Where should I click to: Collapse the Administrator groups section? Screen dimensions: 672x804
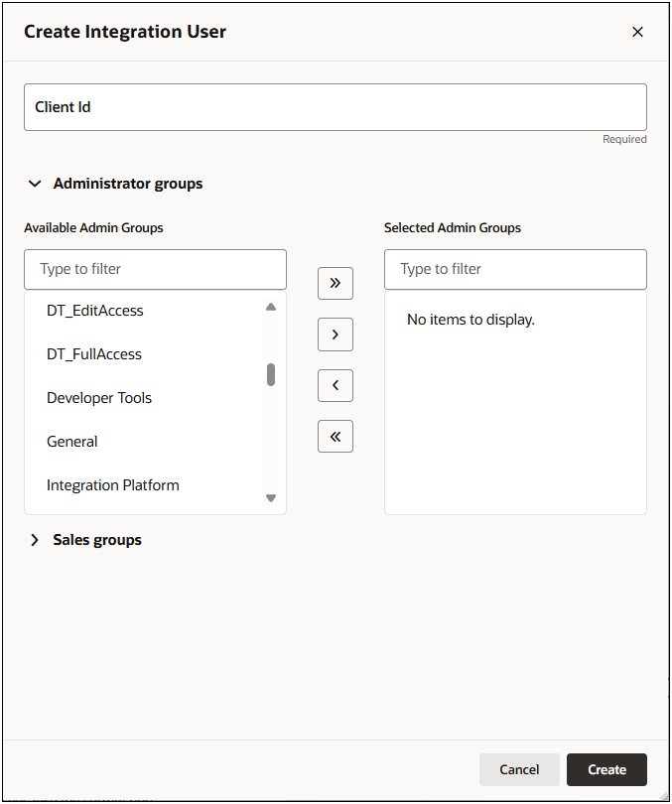tap(35, 184)
